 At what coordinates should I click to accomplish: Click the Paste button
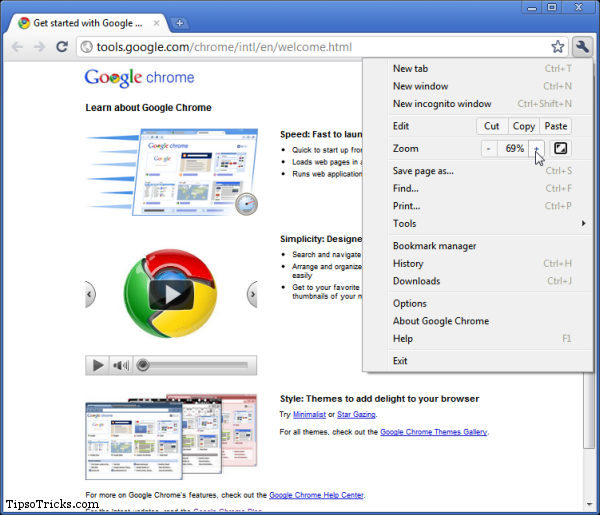(x=556, y=126)
